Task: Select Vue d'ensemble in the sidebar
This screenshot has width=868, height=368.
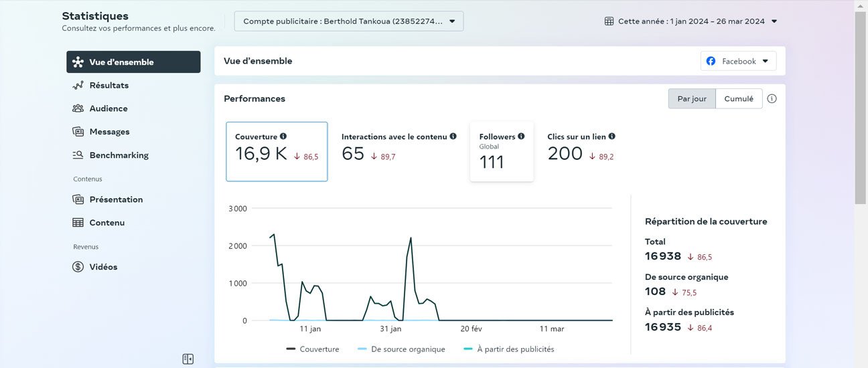Action: 133,62
